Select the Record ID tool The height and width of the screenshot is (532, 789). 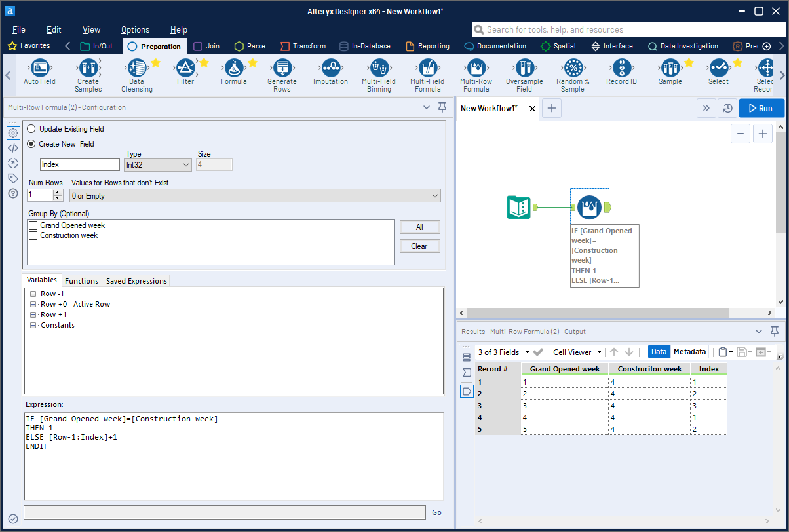click(x=621, y=70)
